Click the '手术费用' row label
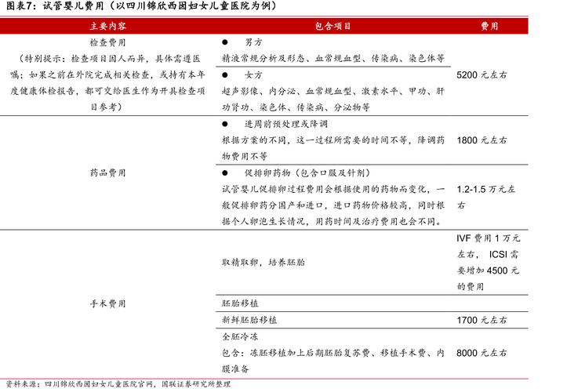The height and width of the screenshot is (392, 567). 107,303
